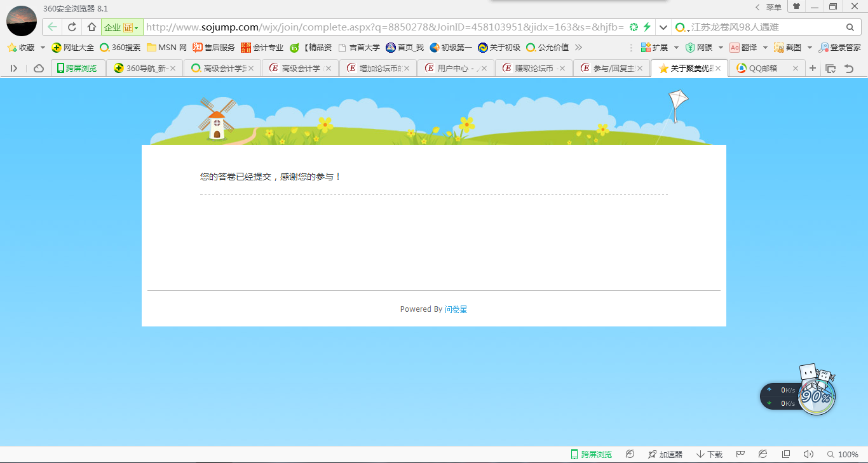Click the search magnifier icon in search box
Viewport: 868px width, 463px height.
point(850,27)
